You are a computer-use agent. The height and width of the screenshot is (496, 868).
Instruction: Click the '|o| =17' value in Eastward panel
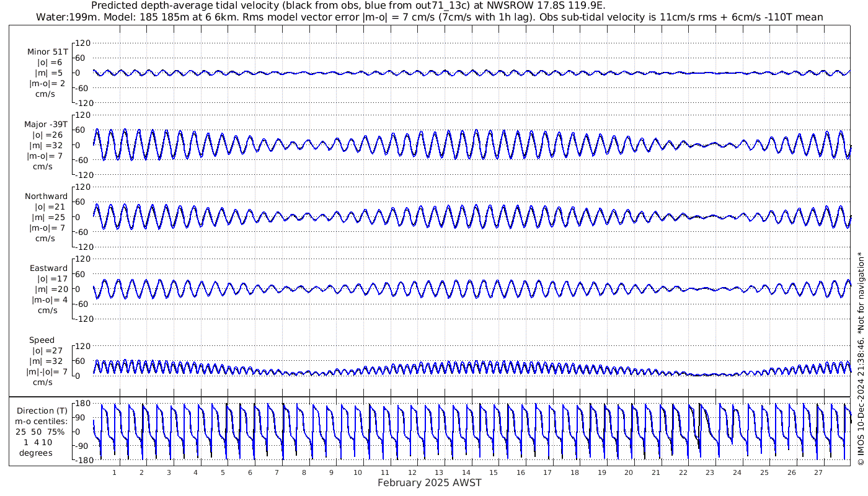[52, 279]
